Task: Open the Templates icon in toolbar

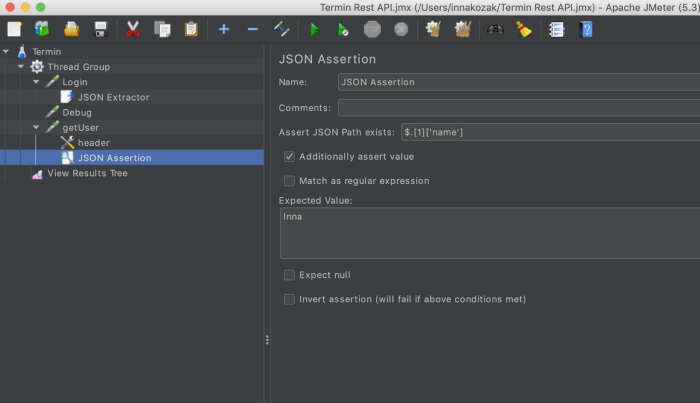Action: (42, 29)
